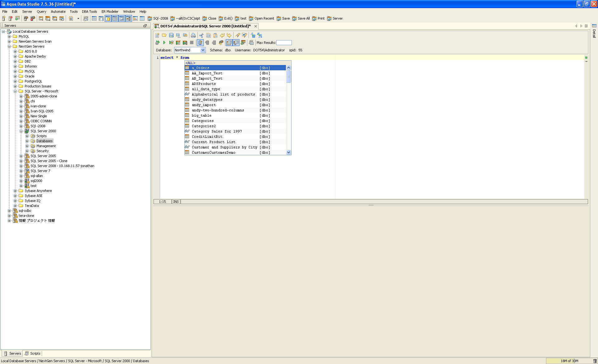Switch to the Scripts tab at bottom

(33, 353)
